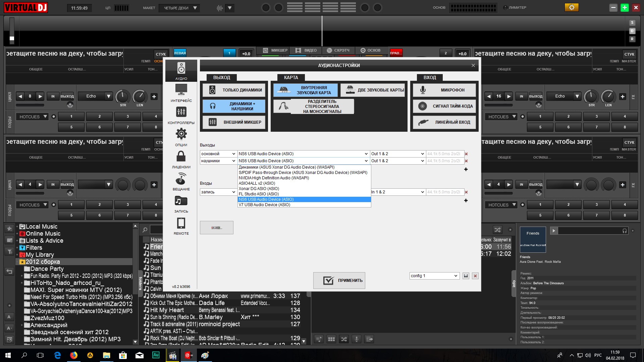Image resolution: width=644 pixels, height=362 pixels.
Task: Adjust the top-left pitch slider handle
Action: pos(12,38)
